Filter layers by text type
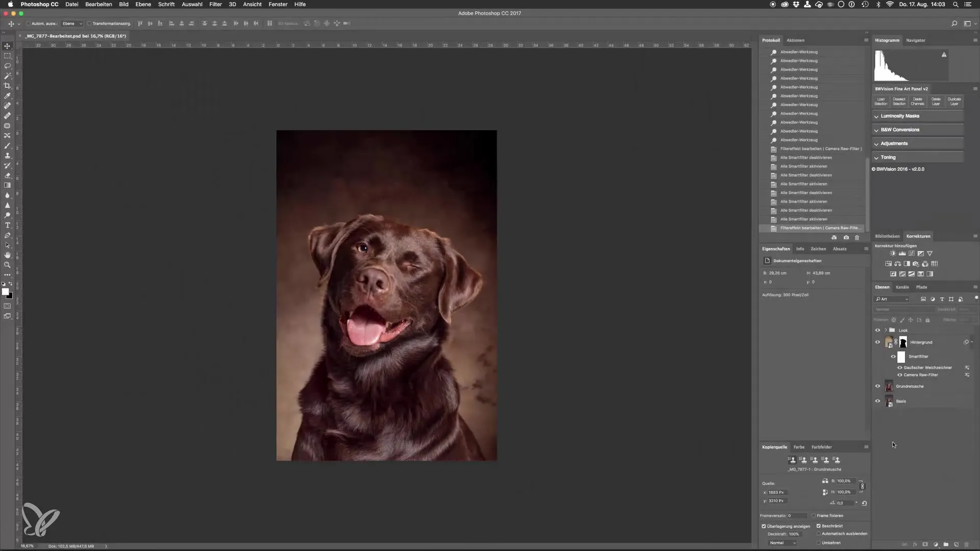Screen dimensions: 980x551 pyautogui.click(x=942, y=299)
